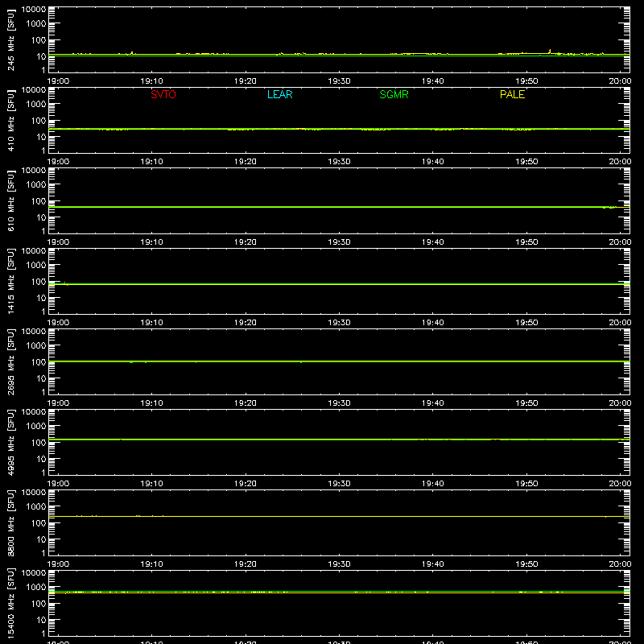Screen dimensions: 644x644
Task: Select the 410 MHz [SFU] axis title
Action: (10, 120)
